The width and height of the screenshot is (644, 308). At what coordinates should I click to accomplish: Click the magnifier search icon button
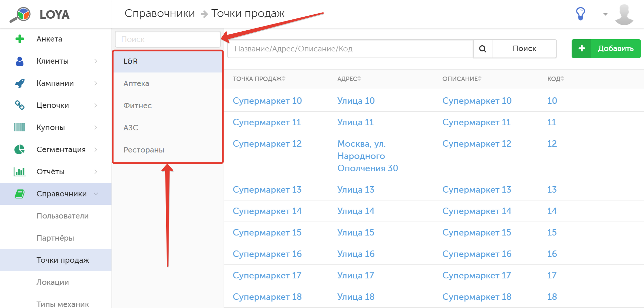[483, 49]
